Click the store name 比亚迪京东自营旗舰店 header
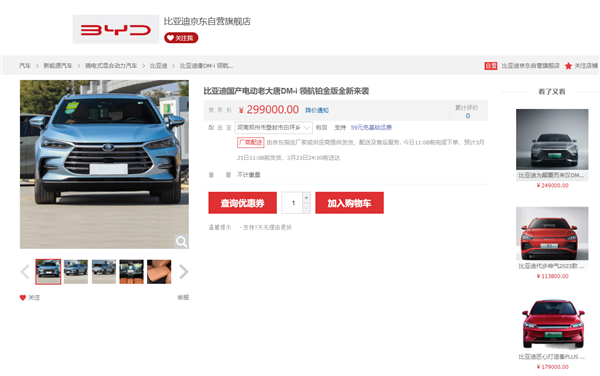Viewport: 600px width, 376px height. [x=207, y=21]
